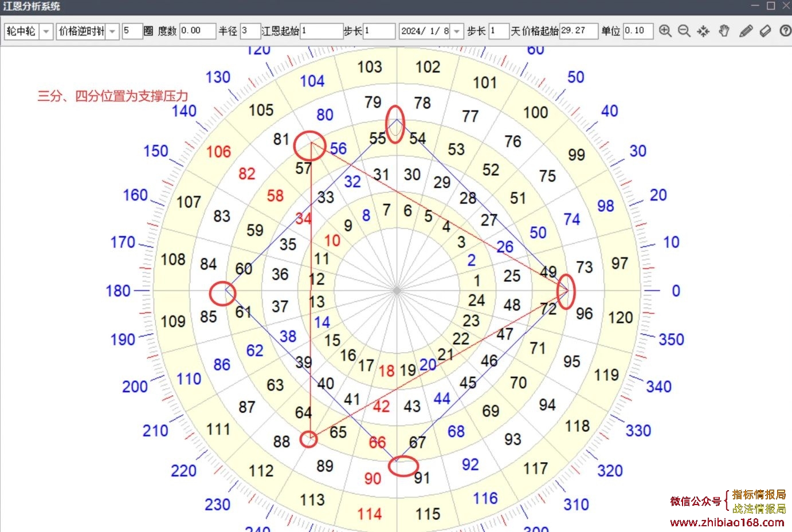Click the 单位 field showing 0.10

click(x=638, y=31)
